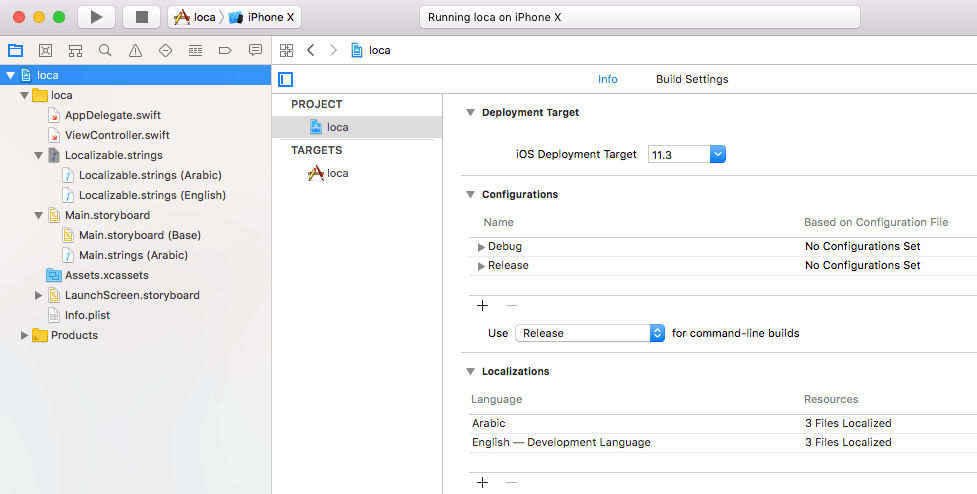Screen dimensions: 977x494
Task: Switch to the Info tab
Action: coord(608,79)
